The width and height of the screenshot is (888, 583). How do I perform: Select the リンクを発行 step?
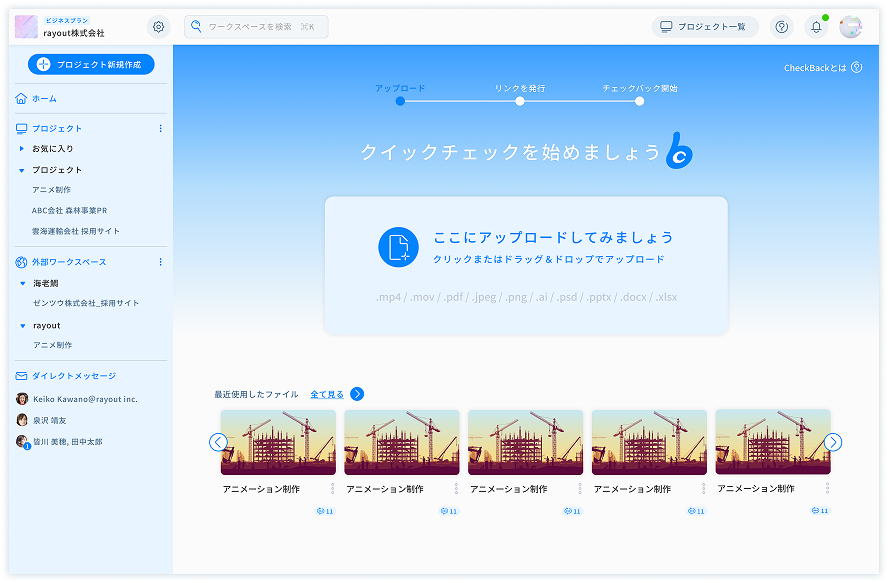coord(520,88)
